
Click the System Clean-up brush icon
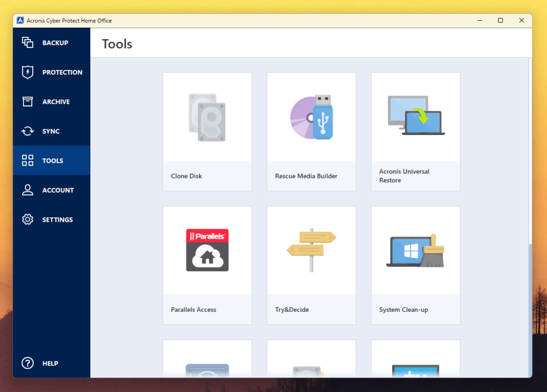(415, 250)
